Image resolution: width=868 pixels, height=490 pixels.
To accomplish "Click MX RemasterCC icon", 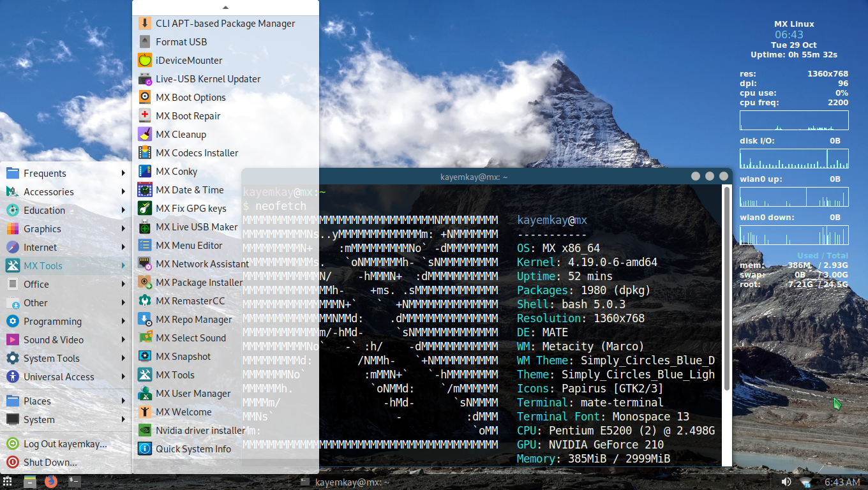I will tap(145, 301).
